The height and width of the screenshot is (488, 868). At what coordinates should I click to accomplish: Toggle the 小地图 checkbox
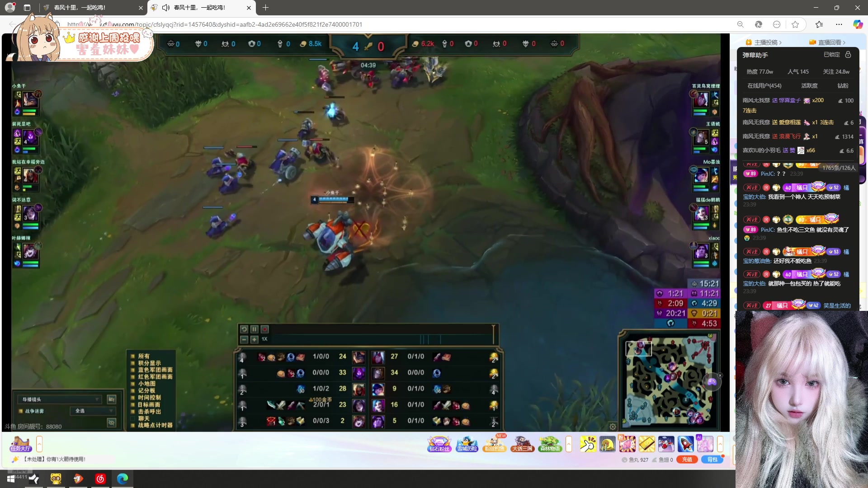point(133,384)
